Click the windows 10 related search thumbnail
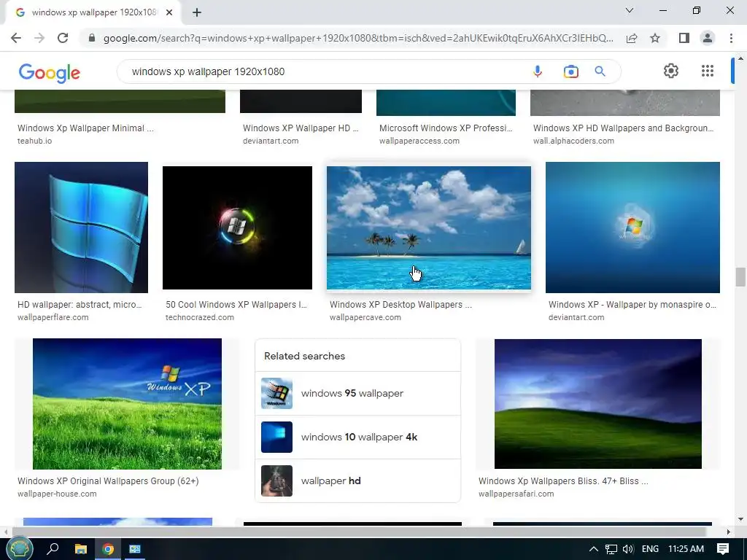Screen dimensions: 747x560 click(276, 437)
